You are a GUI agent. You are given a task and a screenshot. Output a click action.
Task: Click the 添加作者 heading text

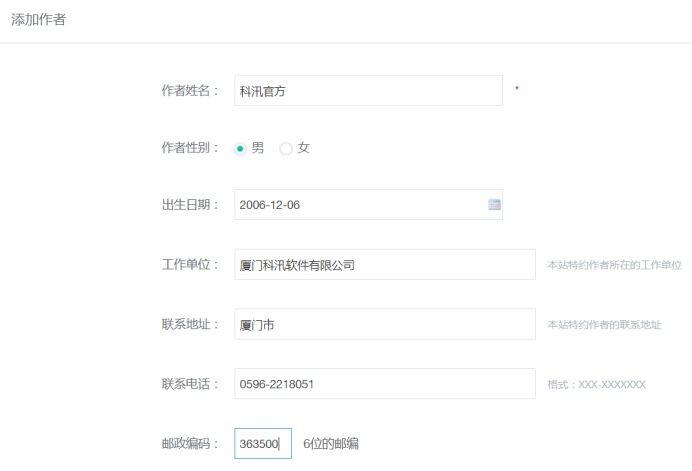[38, 19]
